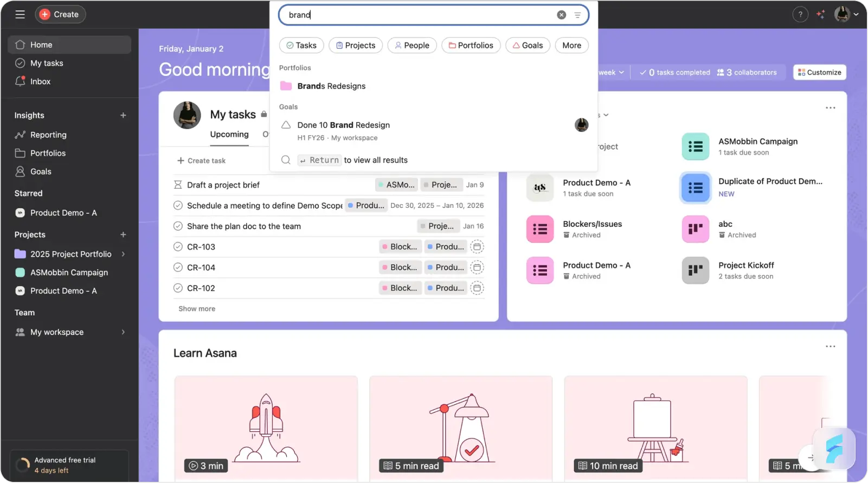
Task: Click hourglass icon on Draft a project brief
Action: [178, 185]
